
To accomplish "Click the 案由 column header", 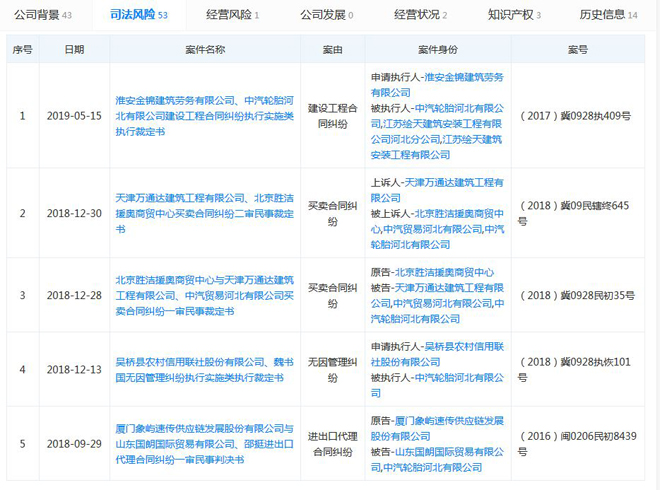I will 333,50.
